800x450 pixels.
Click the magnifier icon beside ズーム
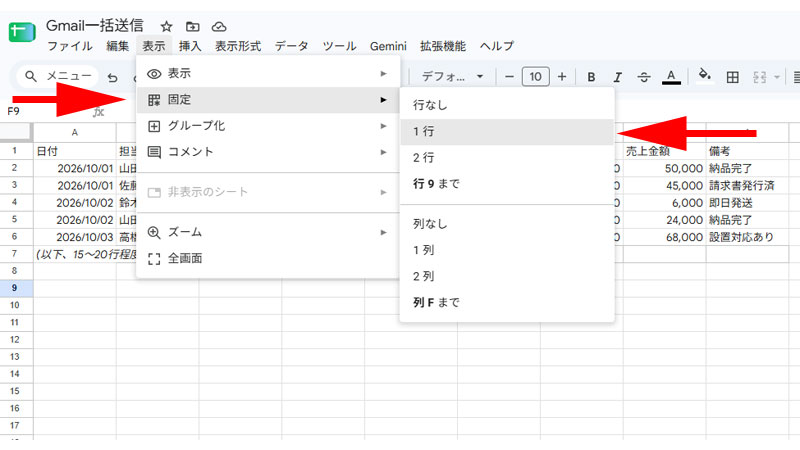tap(154, 233)
